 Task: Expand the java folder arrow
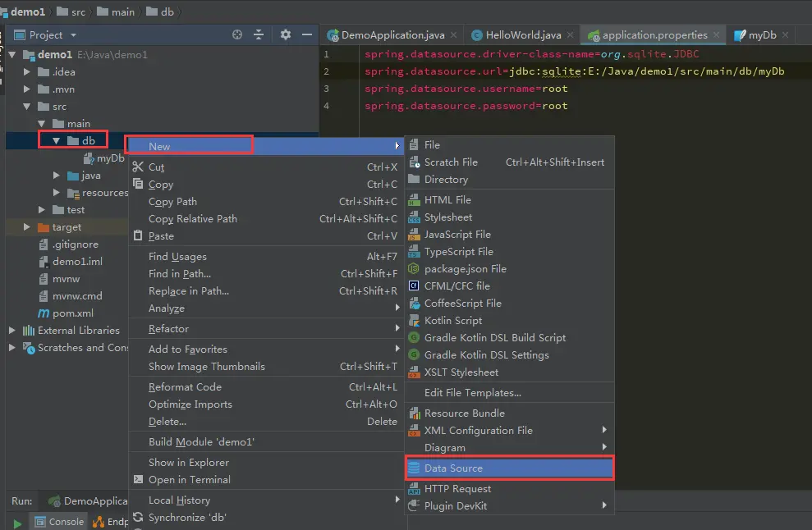tap(57, 176)
